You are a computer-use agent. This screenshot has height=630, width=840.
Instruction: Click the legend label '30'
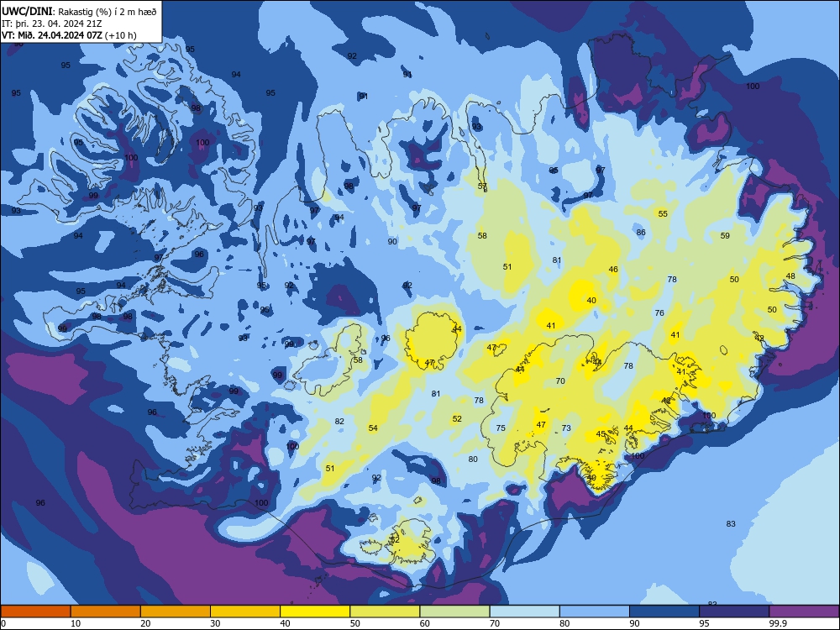pos(215,623)
